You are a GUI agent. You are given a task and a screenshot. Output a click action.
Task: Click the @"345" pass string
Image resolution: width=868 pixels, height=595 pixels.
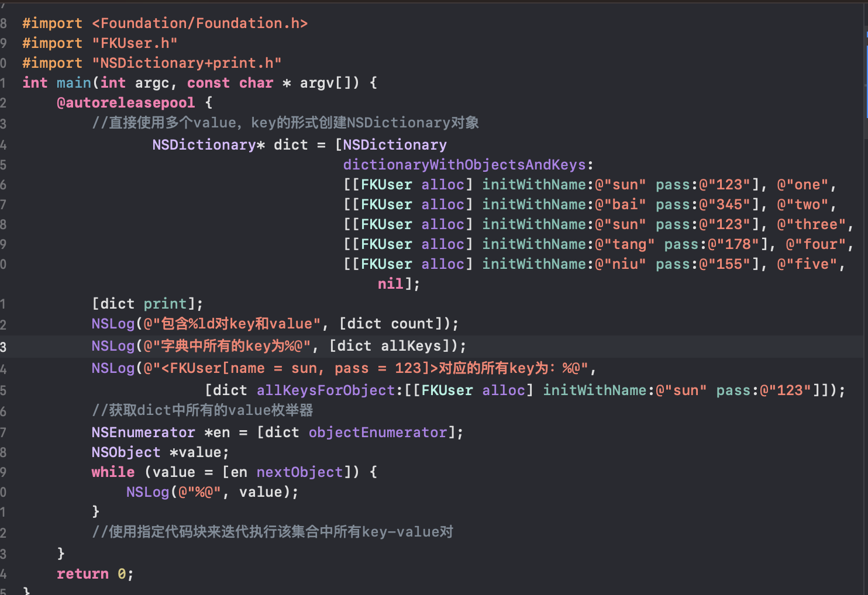(x=725, y=205)
